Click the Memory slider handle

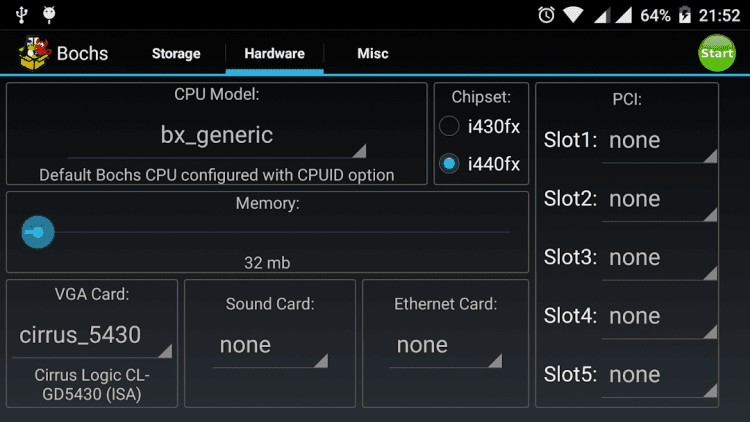(37, 232)
